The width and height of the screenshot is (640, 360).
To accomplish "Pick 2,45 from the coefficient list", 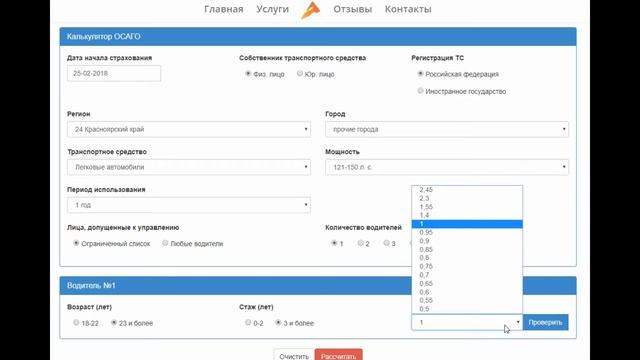I will 467,190.
